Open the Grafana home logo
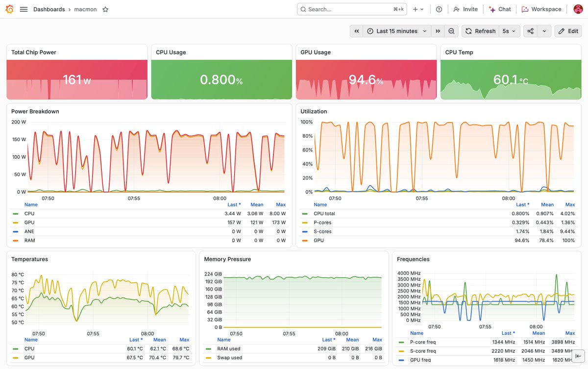Viewport: 588px width, 369px height. (x=9, y=9)
